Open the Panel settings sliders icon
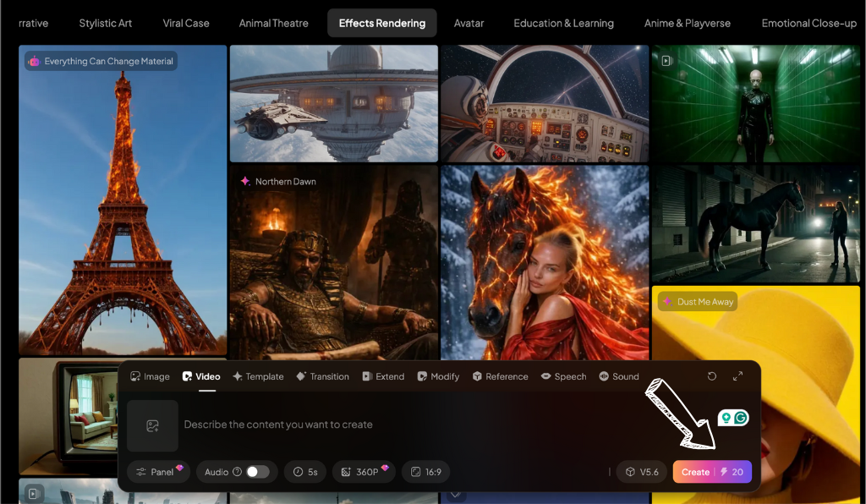The width and height of the screenshot is (866, 504). click(x=141, y=472)
